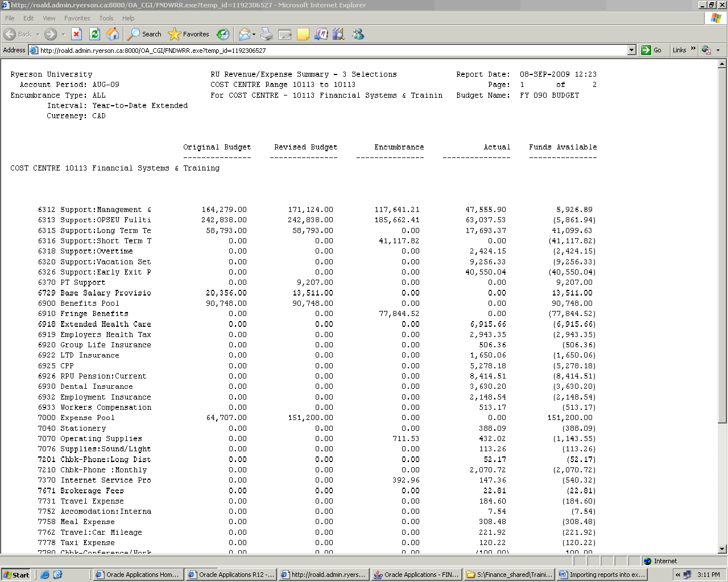This screenshot has width=728, height=582.
Task: Click the Messenger people icon
Action: coord(358,34)
